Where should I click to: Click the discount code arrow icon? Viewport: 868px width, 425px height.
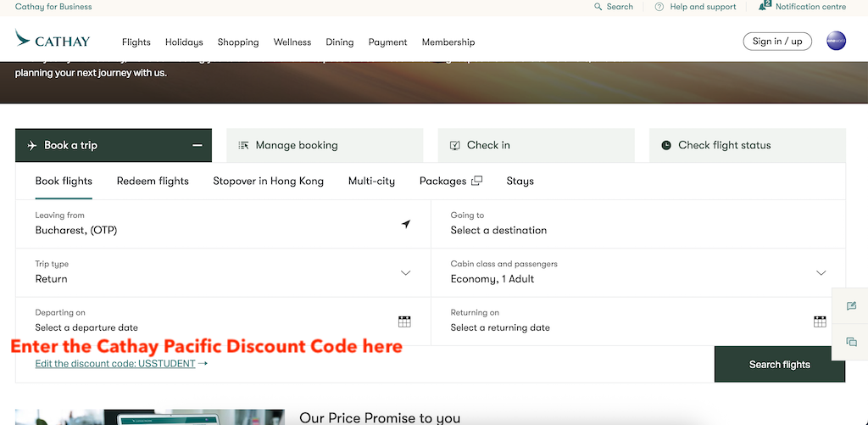(x=203, y=363)
